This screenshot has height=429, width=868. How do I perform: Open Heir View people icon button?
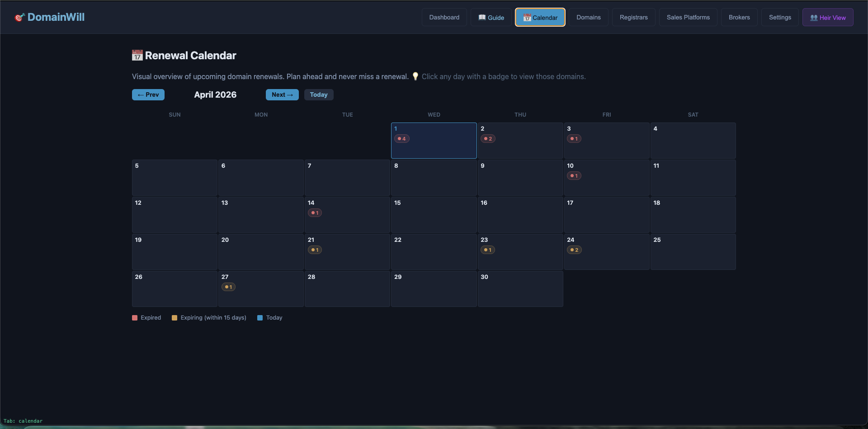pyautogui.click(x=814, y=18)
